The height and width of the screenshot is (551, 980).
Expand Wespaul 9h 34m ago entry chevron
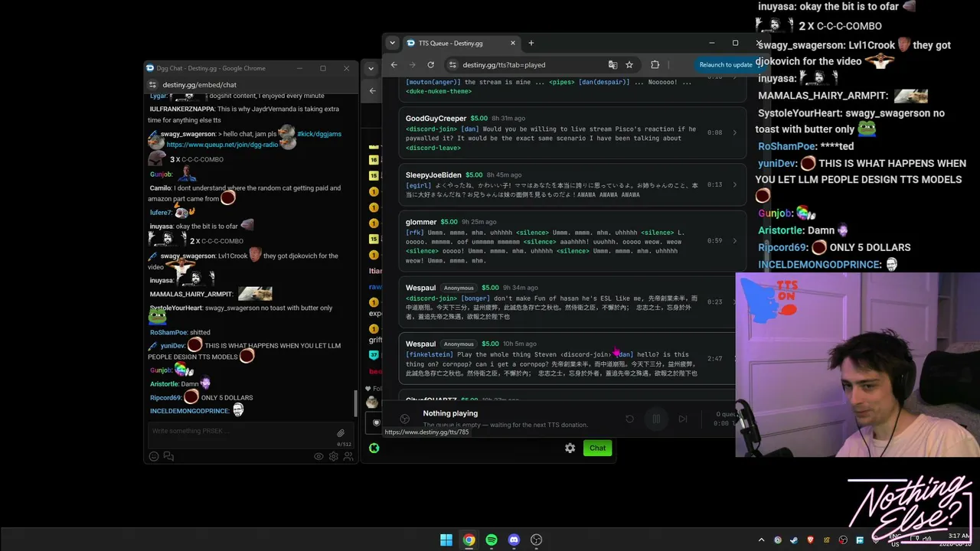734,302
